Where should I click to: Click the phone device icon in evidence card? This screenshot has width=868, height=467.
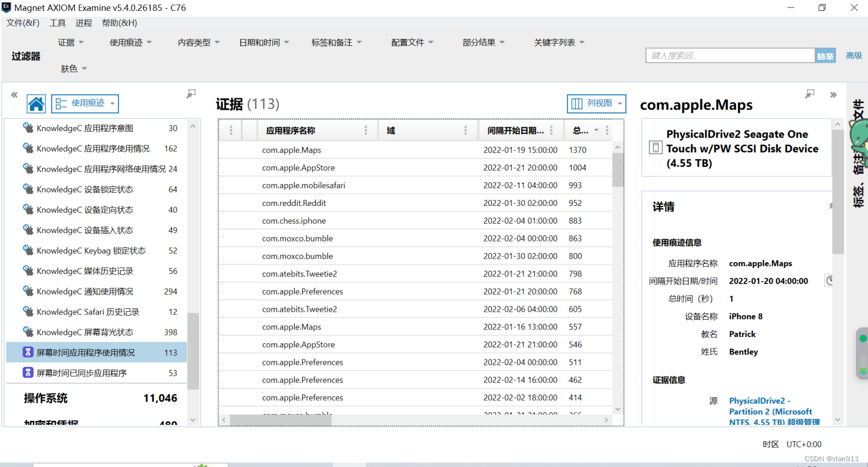(x=655, y=148)
